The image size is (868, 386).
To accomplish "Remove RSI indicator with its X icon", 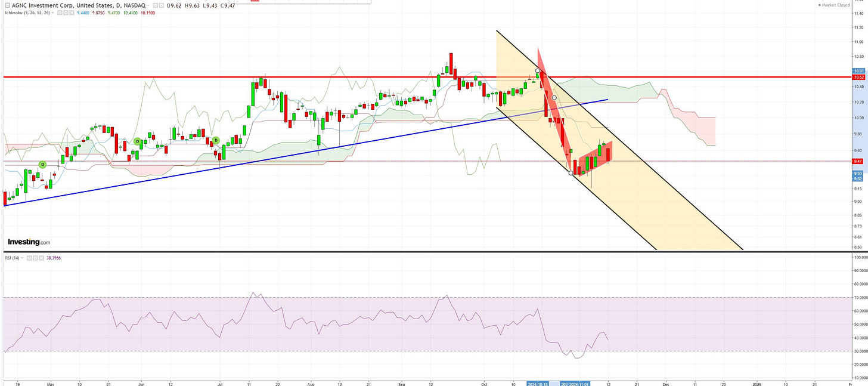I will click(41, 258).
